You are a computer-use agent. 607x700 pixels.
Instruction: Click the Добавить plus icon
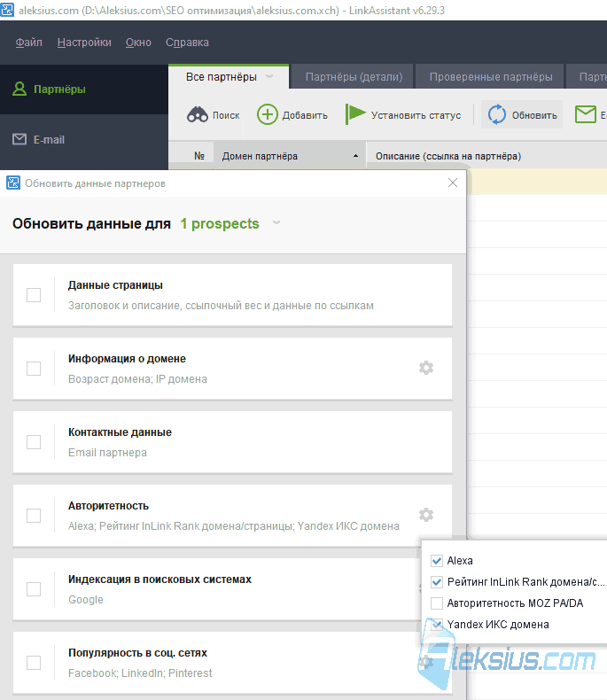(267, 114)
